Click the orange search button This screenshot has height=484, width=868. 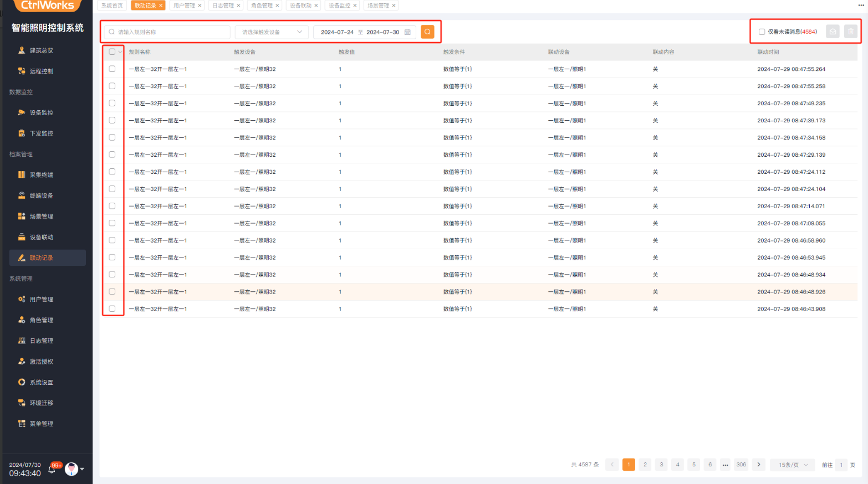tap(427, 32)
